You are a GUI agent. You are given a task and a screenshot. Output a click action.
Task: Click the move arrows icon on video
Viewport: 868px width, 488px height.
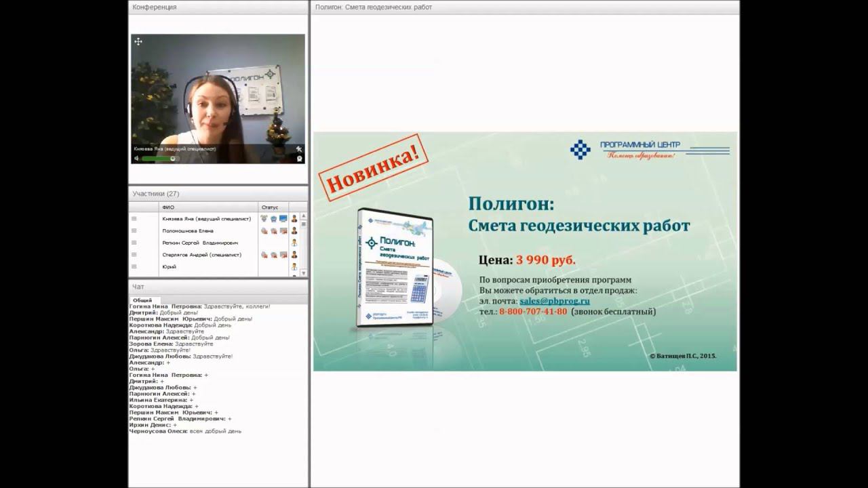(x=138, y=42)
